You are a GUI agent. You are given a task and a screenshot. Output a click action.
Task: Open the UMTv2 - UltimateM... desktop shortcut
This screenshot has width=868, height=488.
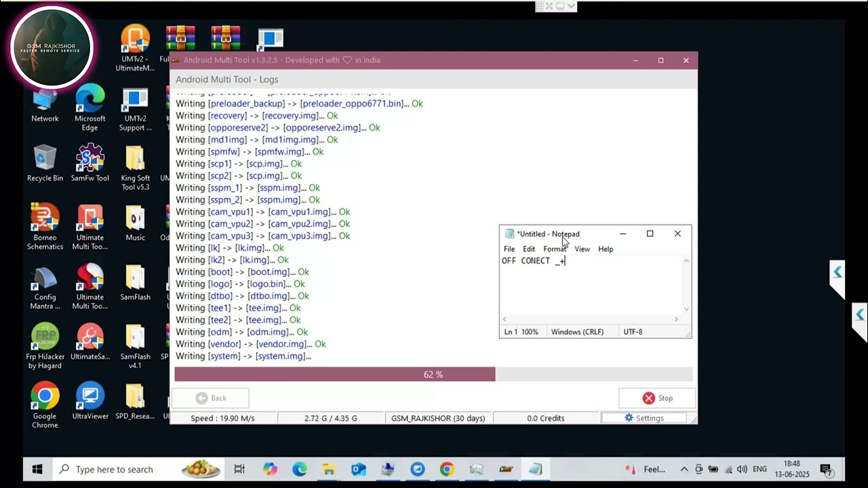135,49
